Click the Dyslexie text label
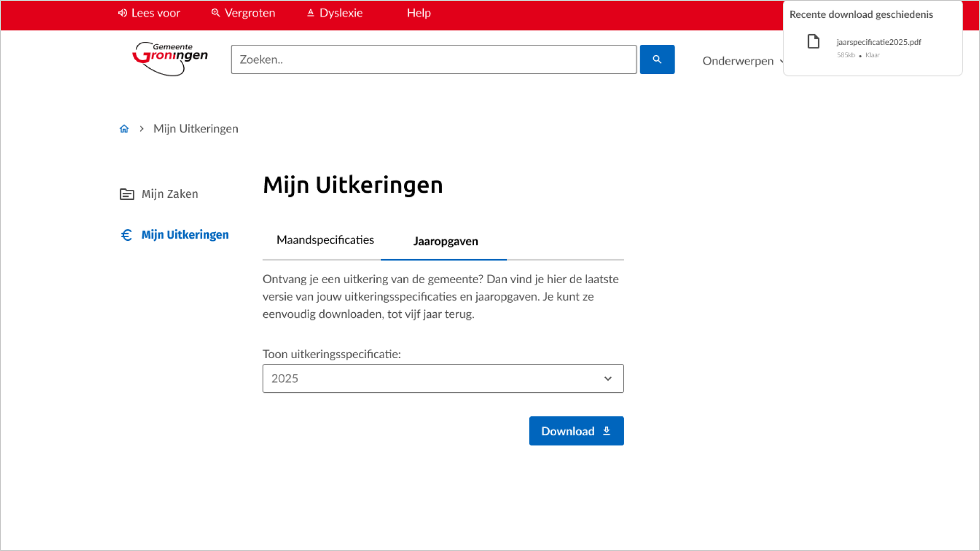 click(x=341, y=13)
